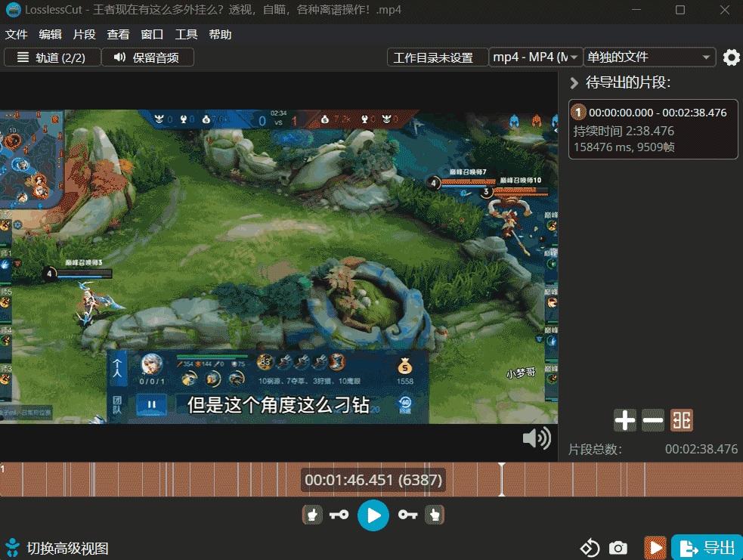Click the 导出 export button
Image resolution: width=743 pixels, height=560 pixels.
pyautogui.click(x=707, y=548)
